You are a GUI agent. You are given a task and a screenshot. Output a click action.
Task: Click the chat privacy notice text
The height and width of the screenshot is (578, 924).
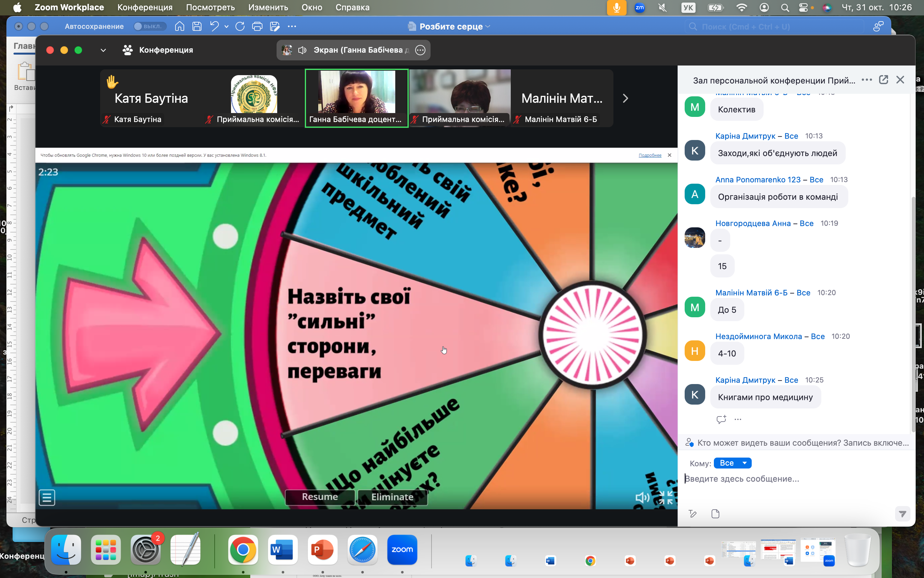coord(803,443)
